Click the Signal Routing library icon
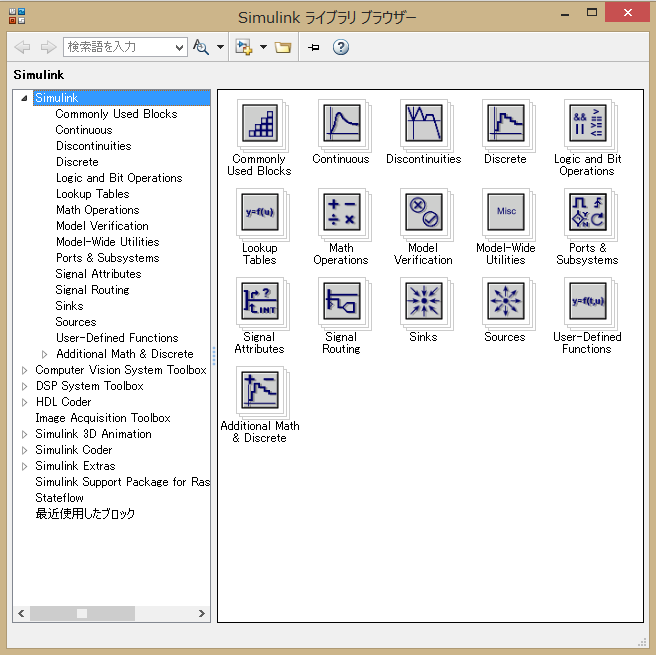The image size is (656, 655). (x=341, y=301)
